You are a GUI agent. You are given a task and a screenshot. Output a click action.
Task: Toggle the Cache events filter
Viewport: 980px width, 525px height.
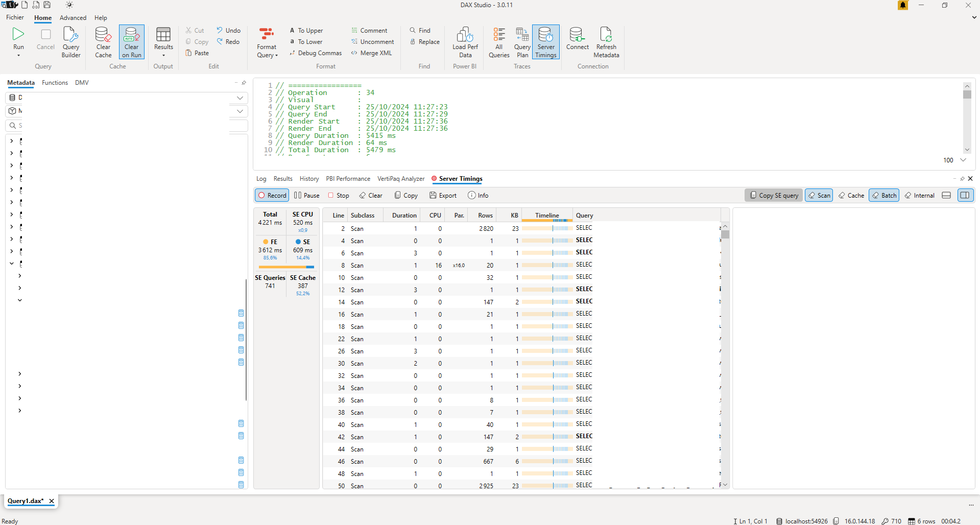pos(851,196)
